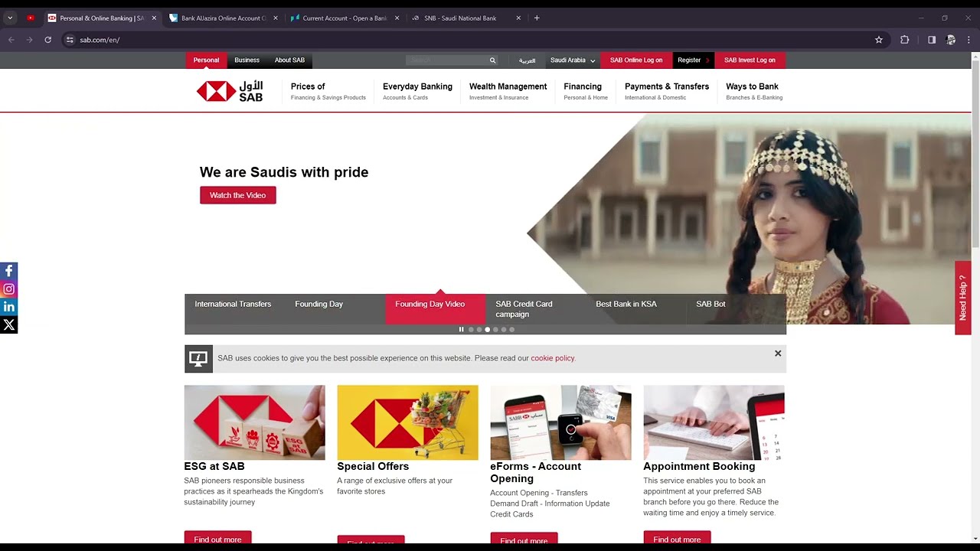Select SAB Credit Card campaign carousel tab
The width and height of the screenshot is (980, 551).
click(x=535, y=309)
